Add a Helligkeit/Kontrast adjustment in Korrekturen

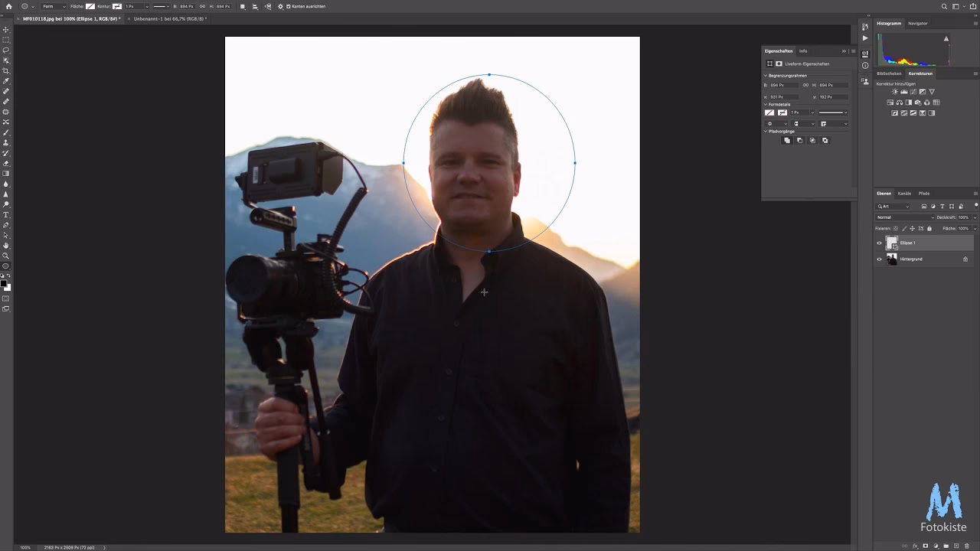pyautogui.click(x=895, y=92)
